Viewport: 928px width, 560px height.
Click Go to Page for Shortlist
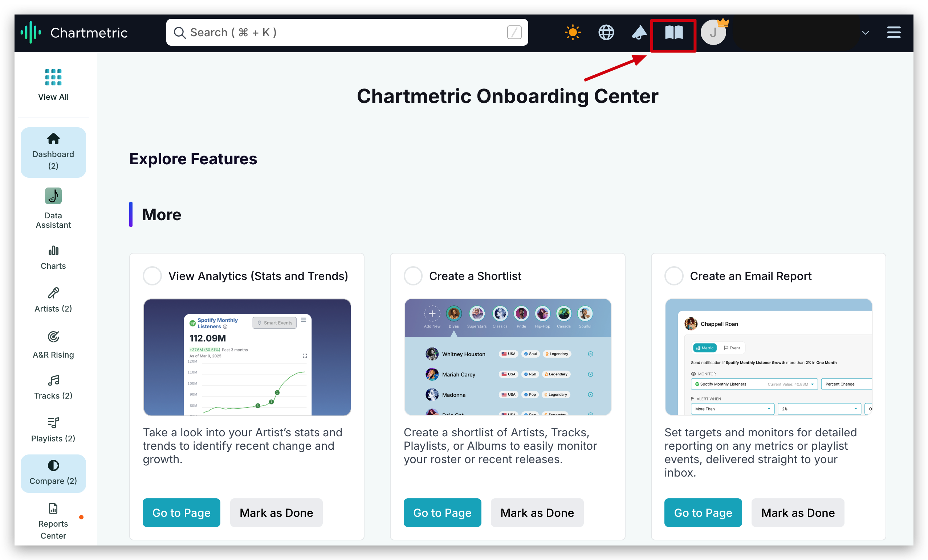(x=442, y=512)
